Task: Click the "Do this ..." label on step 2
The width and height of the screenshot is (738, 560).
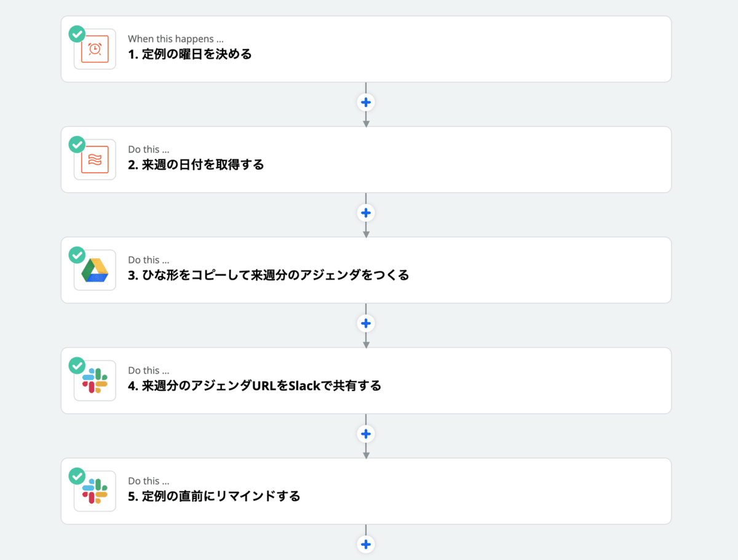Action: point(148,149)
